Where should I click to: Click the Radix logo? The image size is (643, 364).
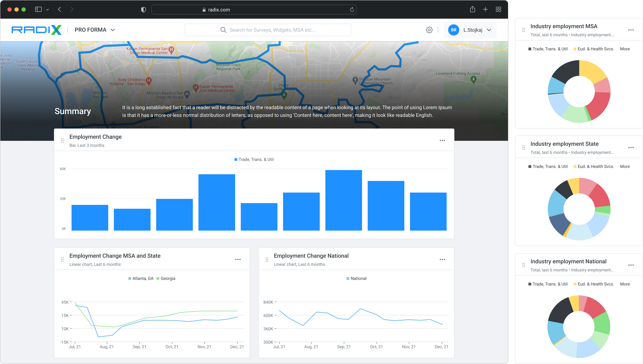36,30
